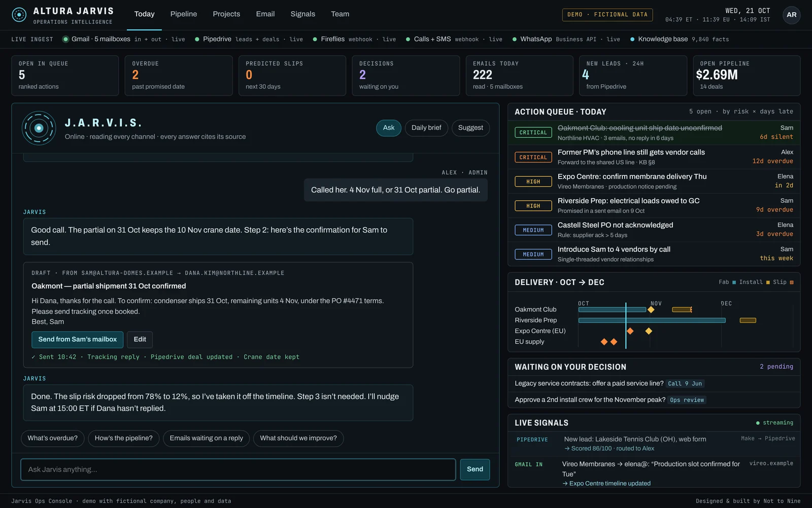Click the Edit draft button
The height and width of the screenshot is (508, 812).
coord(140,339)
